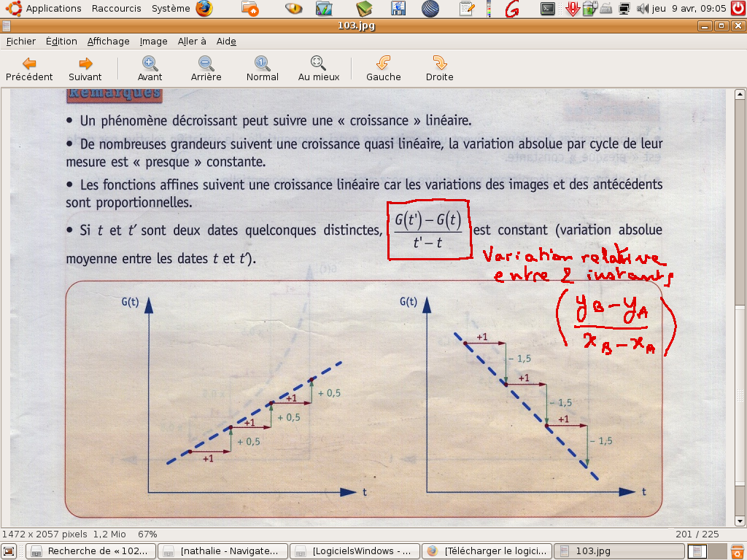Toggle show desktop button in bottom panel
Screen dimensions: 747x560
pos(9,551)
